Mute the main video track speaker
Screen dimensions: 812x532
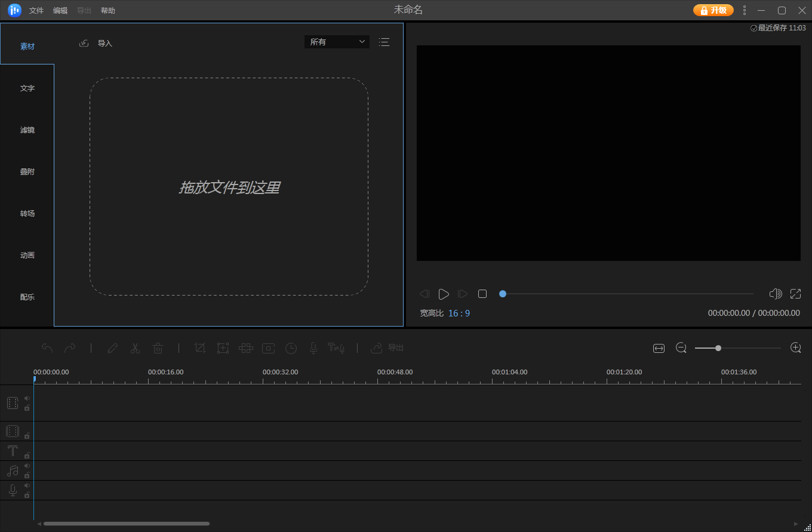tap(27, 398)
